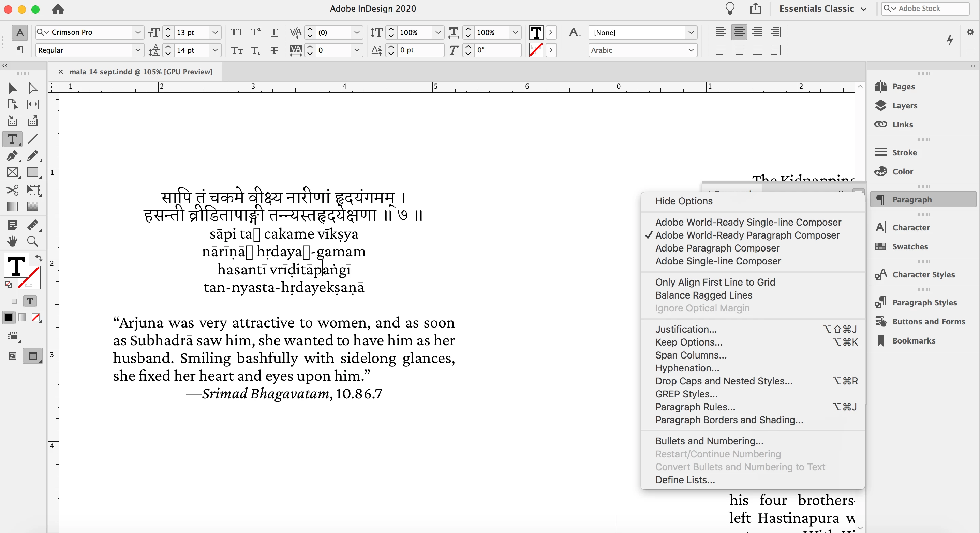Click the Adobe Stock search field
This screenshot has width=980, height=533.
(x=925, y=9)
